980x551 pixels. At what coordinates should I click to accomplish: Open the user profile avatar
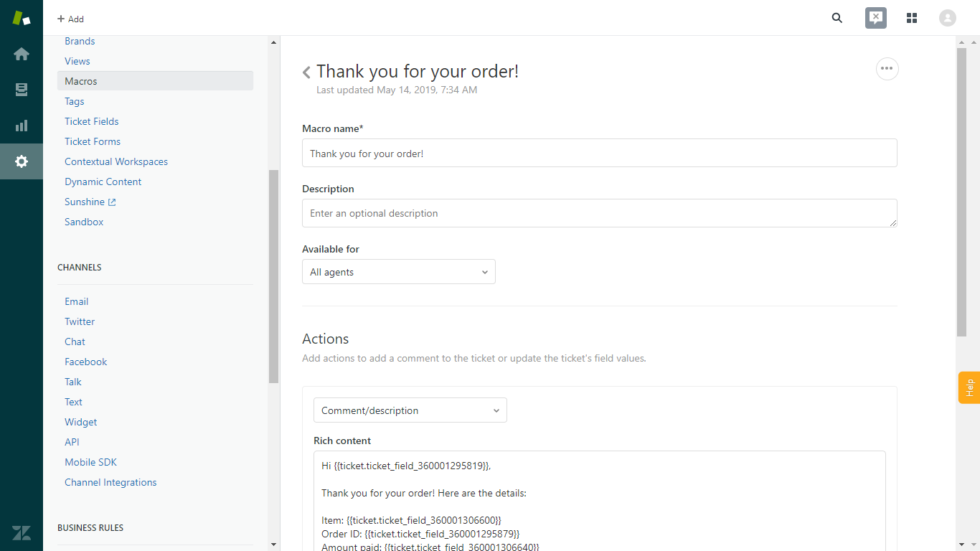click(x=948, y=18)
